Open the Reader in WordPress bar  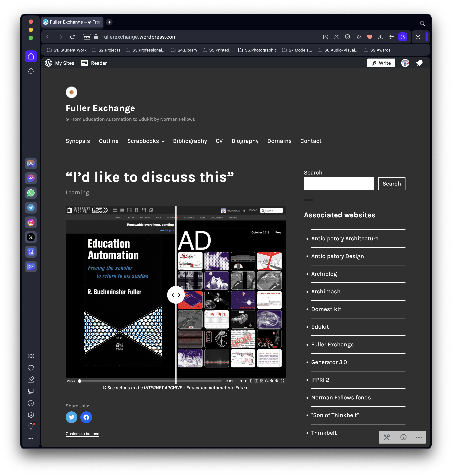click(x=94, y=63)
